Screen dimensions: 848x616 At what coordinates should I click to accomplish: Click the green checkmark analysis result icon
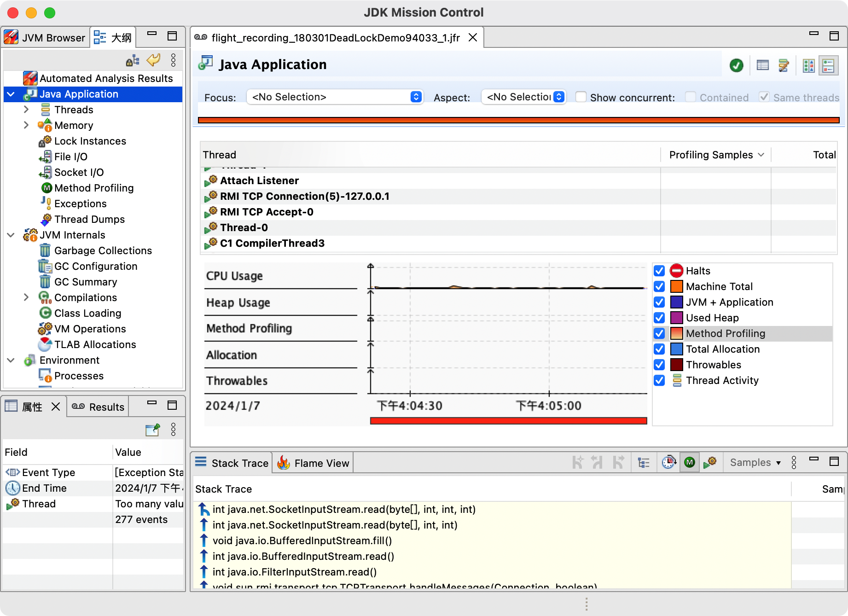pos(737,65)
